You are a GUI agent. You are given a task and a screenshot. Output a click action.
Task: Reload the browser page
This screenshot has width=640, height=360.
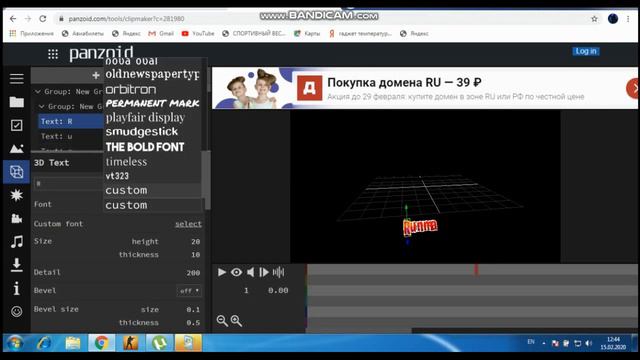tap(43, 19)
